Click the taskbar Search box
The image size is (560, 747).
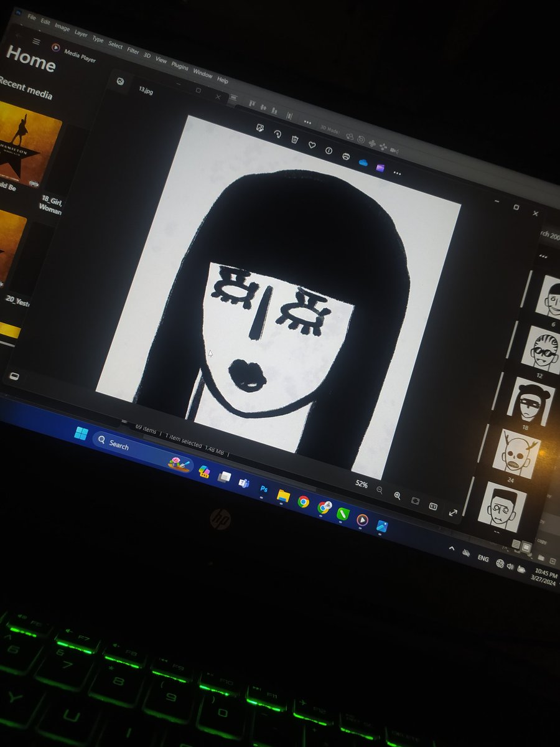pos(144,453)
